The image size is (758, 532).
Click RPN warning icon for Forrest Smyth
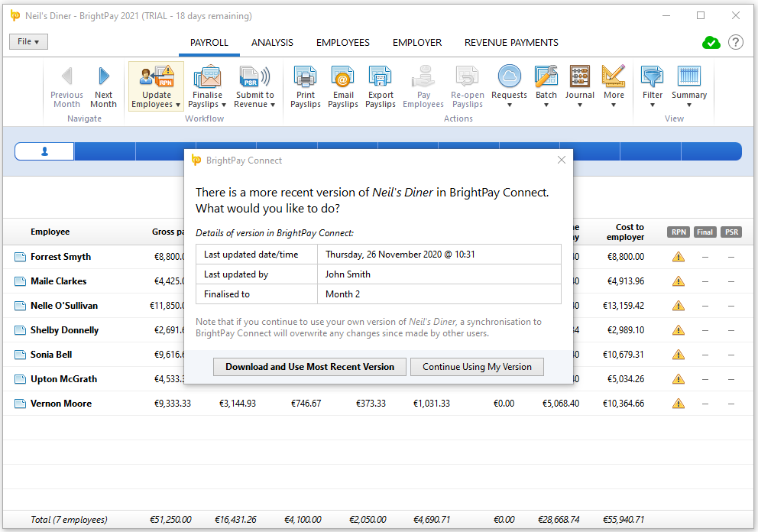(679, 257)
